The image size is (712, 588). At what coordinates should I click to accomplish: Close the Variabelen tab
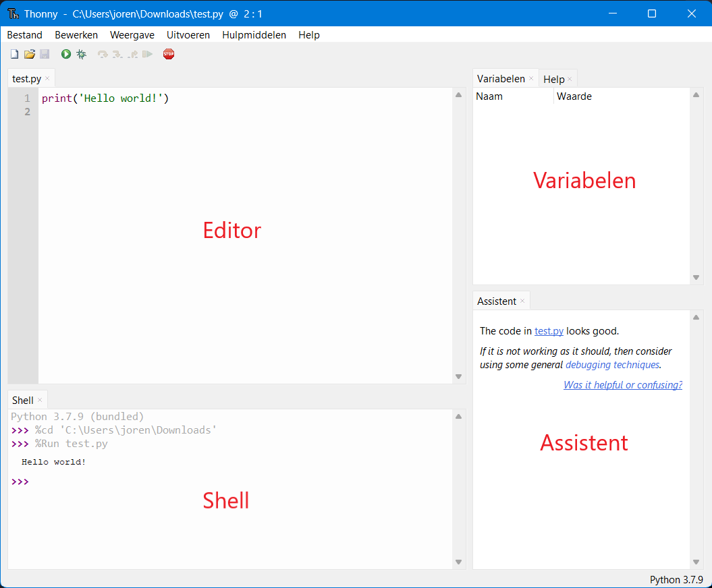(x=531, y=78)
